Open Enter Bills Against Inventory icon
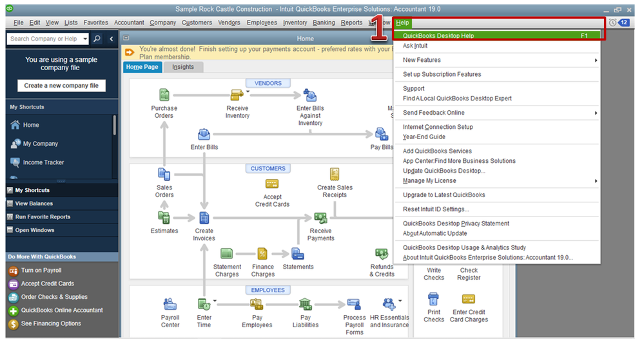 click(x=309, y=95)
